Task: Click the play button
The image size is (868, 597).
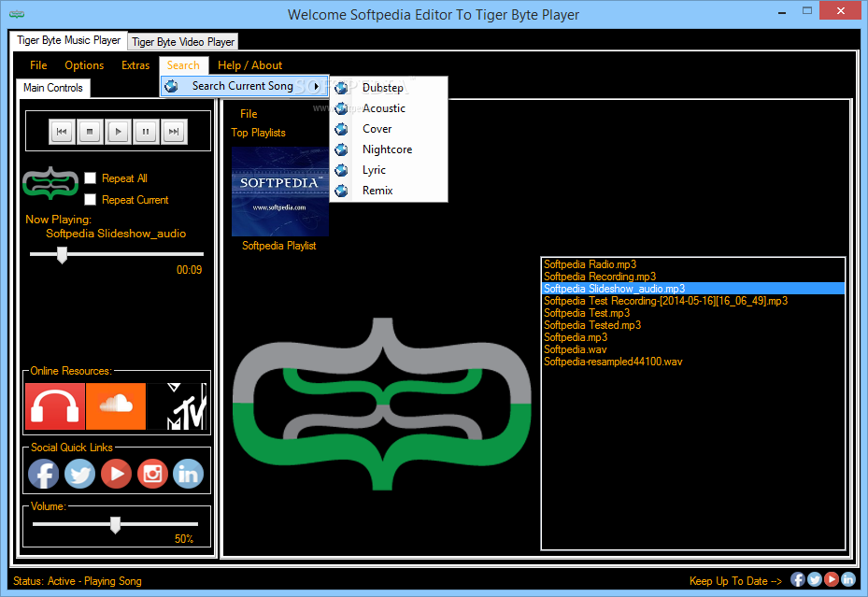Action: coord(118,132)
